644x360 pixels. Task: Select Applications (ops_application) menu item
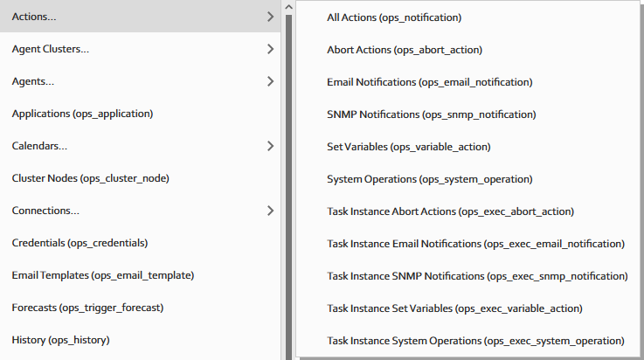point(82,114)
